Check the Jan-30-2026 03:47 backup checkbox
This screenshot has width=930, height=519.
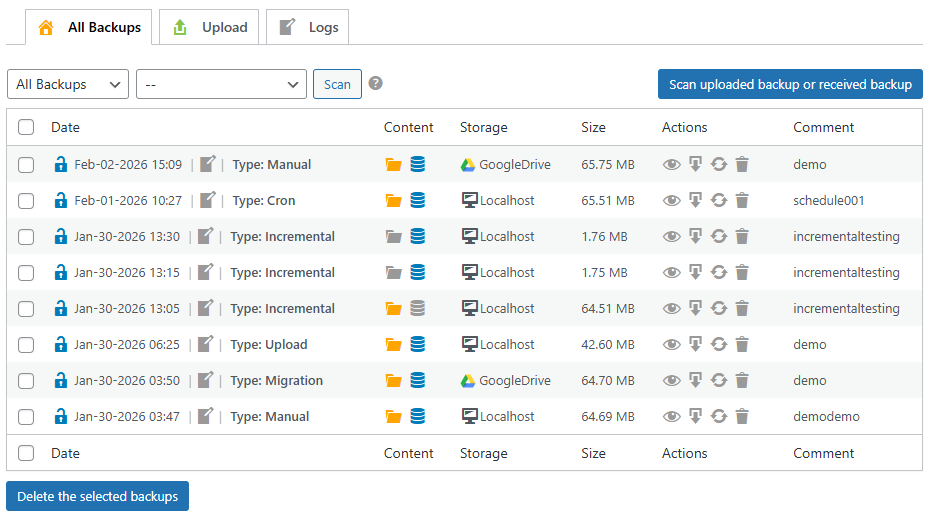(x=26, y=417)
